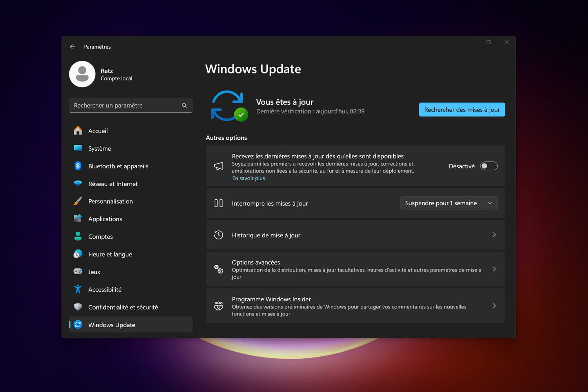
Task: Click the back arrow in Paramètres
Action: (x=73, y=47)
